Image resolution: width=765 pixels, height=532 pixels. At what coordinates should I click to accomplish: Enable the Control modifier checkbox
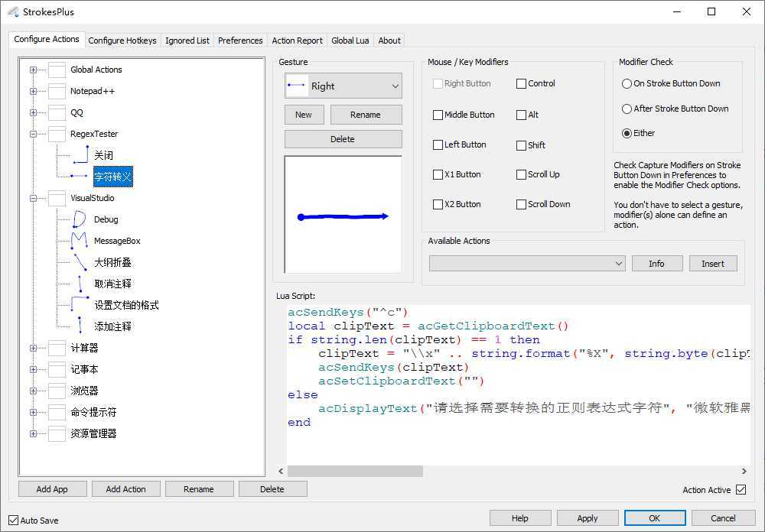(x=521, y=83)
